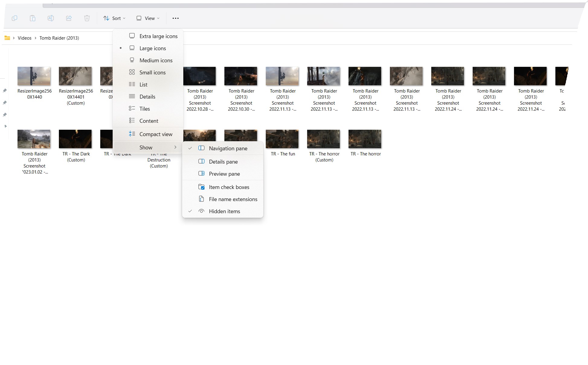Toggle Compact view

[x=148, y=134]
